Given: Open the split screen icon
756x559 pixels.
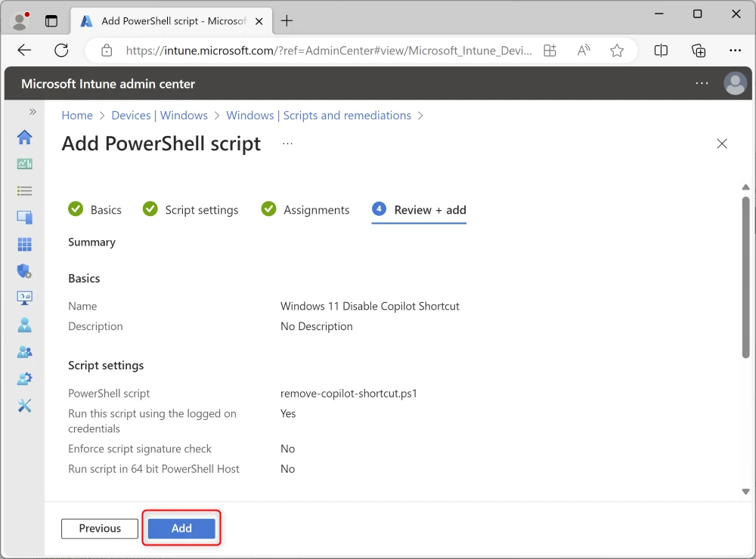Looking at the screenshot, I should pyautogui.click(x=661, y=50).
